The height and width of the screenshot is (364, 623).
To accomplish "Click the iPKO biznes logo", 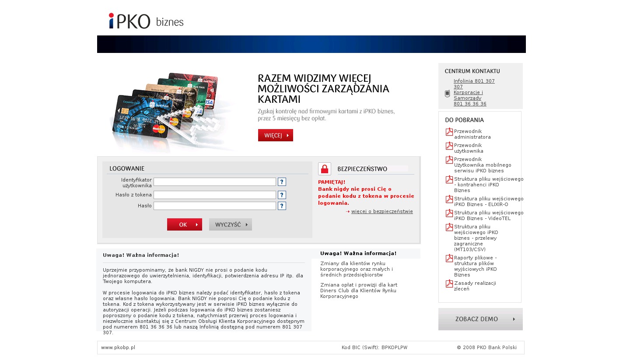I will click(x=146, y=21).
